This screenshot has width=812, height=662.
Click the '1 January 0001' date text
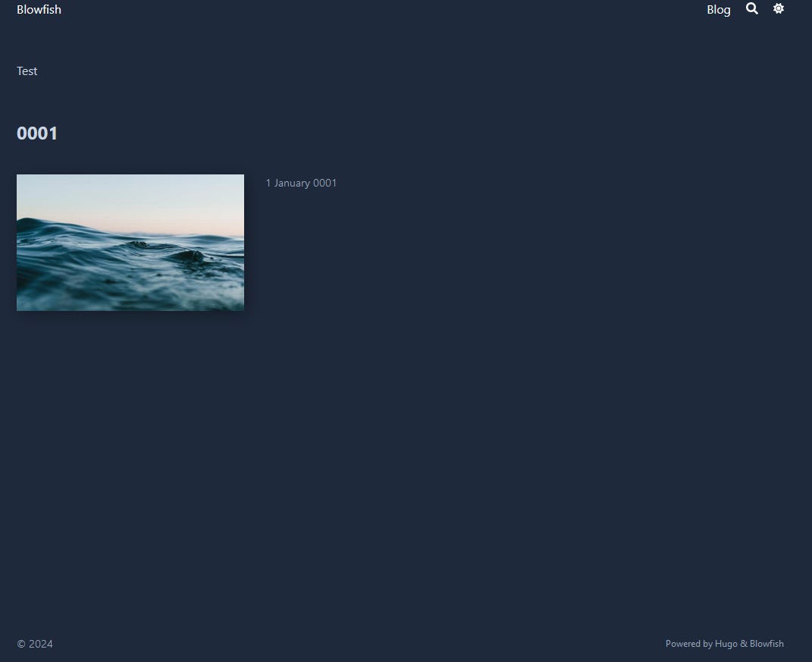coord(301,183)
